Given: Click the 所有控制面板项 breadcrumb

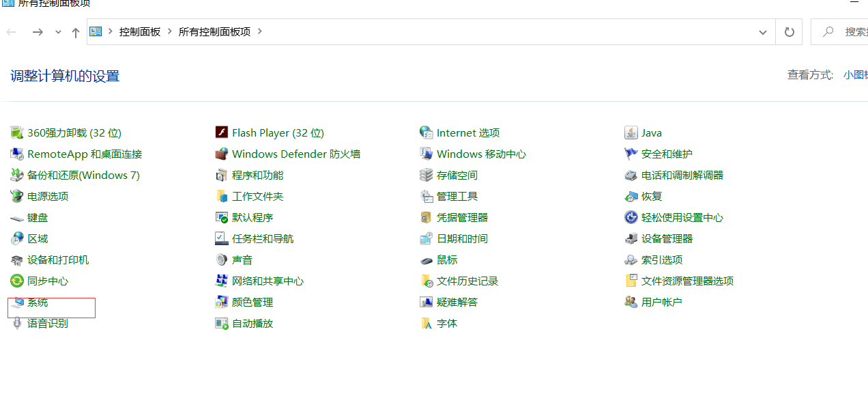Looking at the screenshot, I should pos(214,31).
